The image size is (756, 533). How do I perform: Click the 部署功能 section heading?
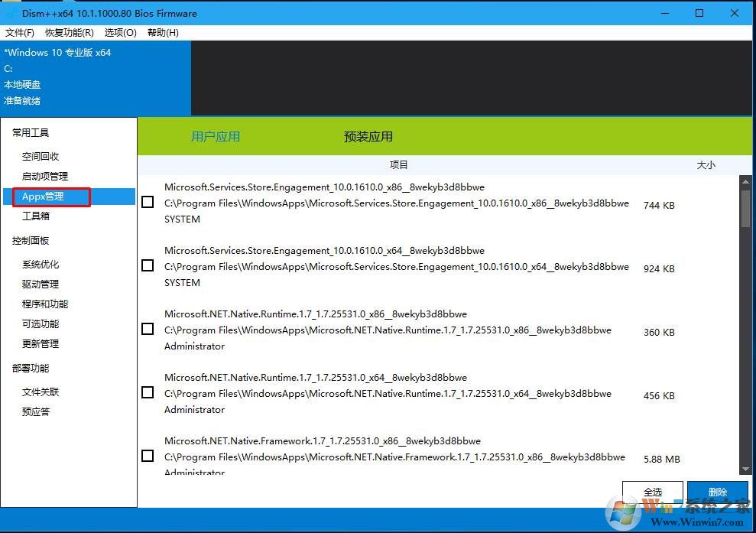[x=31, y=368]
